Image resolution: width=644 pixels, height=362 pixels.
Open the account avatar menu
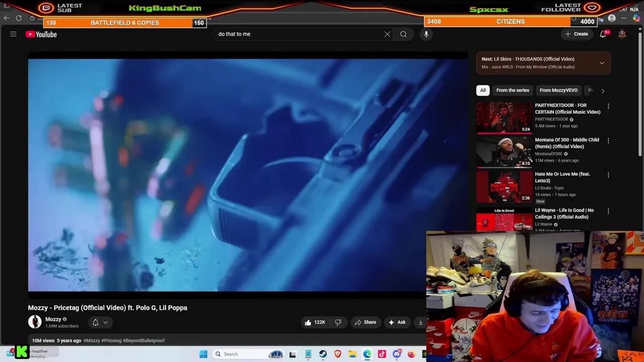[622, 34]
